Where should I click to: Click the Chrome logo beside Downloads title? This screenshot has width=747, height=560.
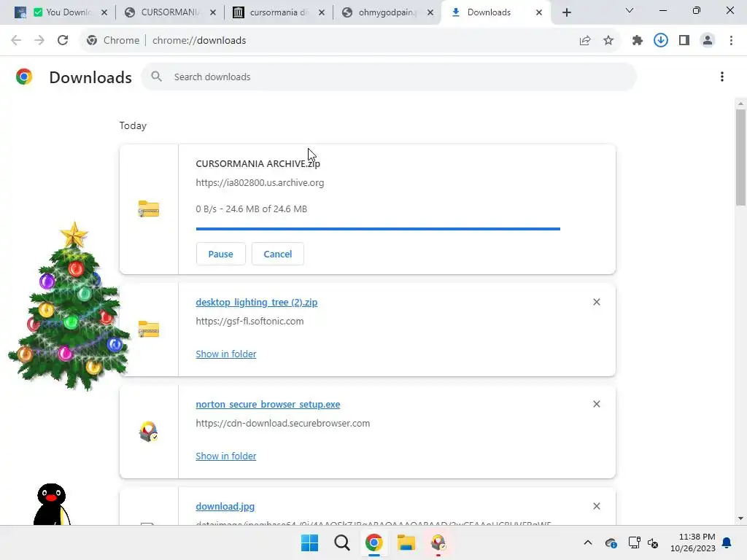pyautogui.click(x=24, y=77)
